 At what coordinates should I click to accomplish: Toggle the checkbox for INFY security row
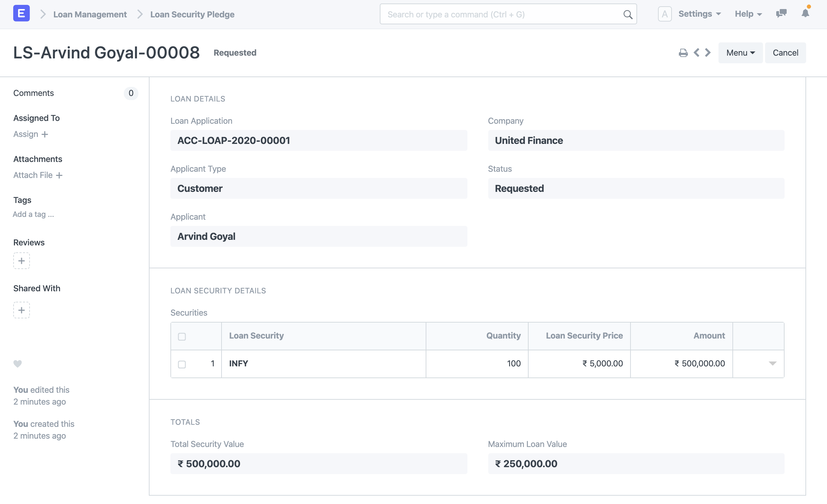[x=182, y=364]
